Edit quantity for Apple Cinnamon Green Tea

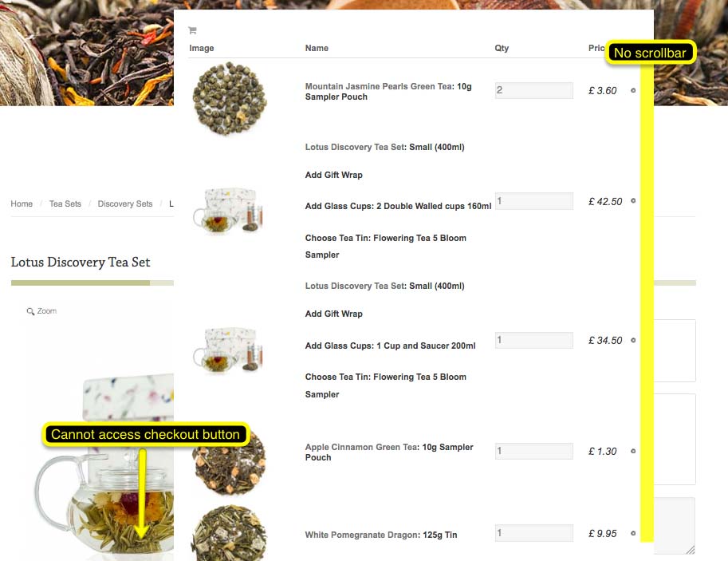(534, 451)
